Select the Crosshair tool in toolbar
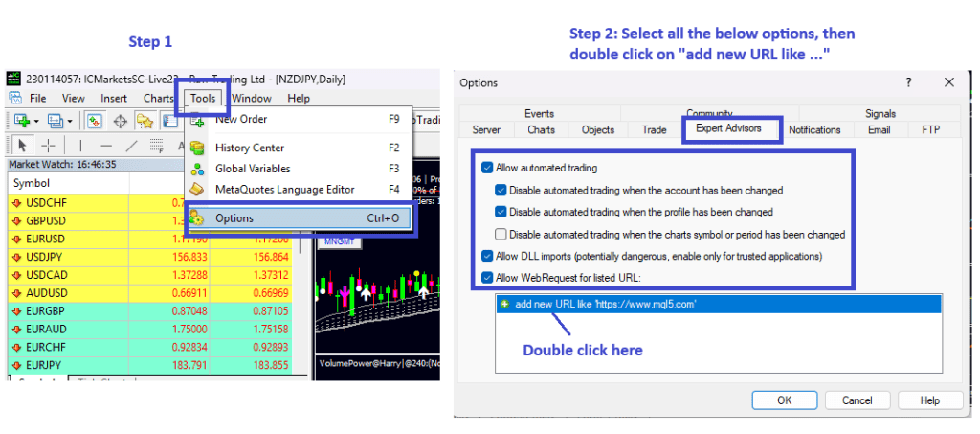Viewport: 980px width, 434px height. tap(48, 146)
